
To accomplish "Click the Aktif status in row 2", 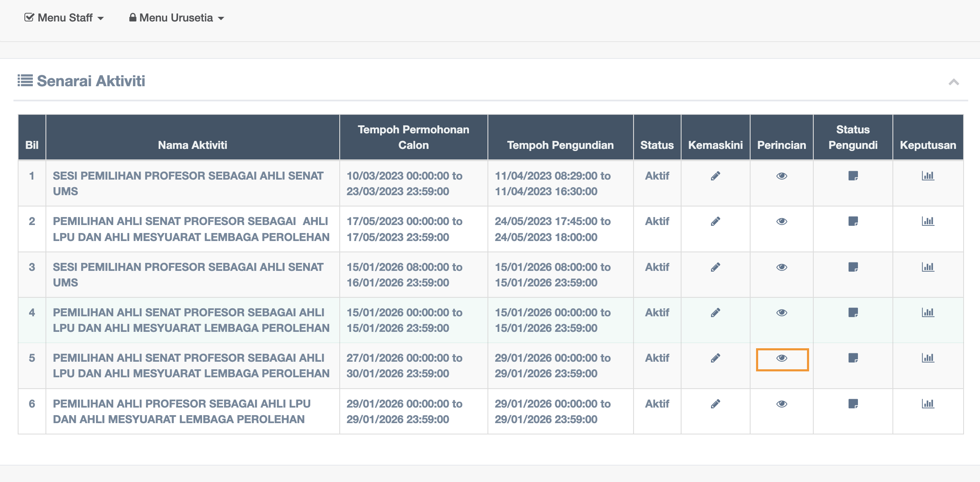I will 657,221.
